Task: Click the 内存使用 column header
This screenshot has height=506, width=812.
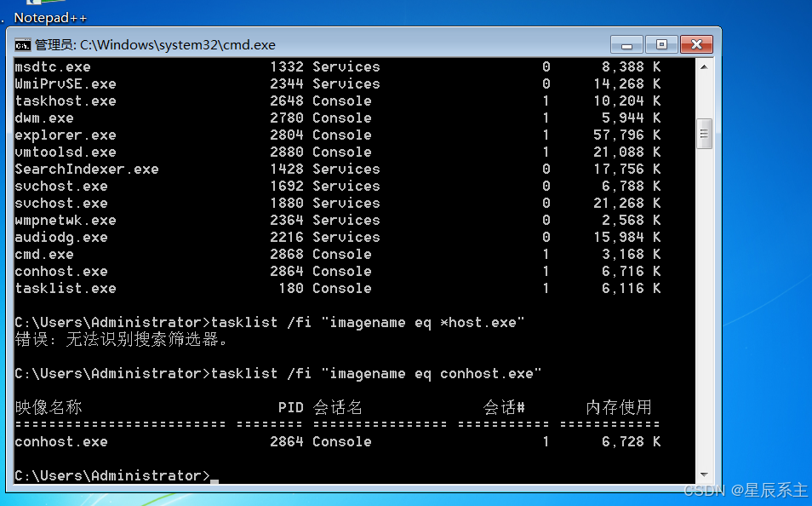Action: pos(618,407)
